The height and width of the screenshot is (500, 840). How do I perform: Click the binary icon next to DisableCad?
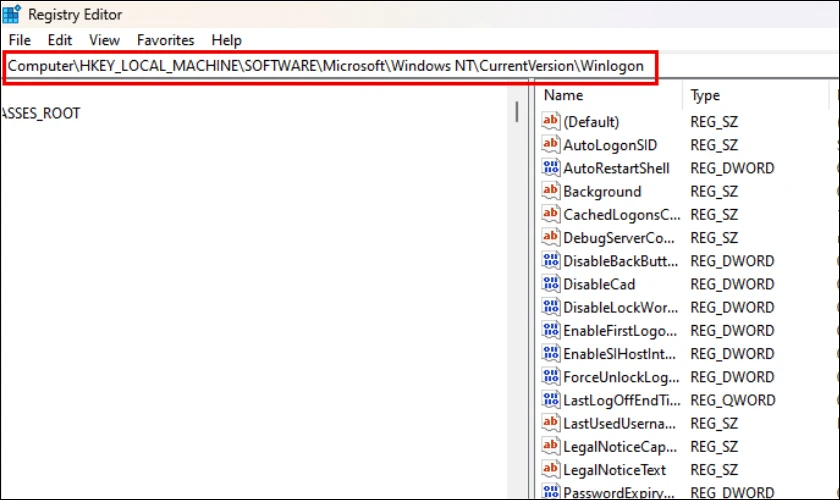(551, 284)
